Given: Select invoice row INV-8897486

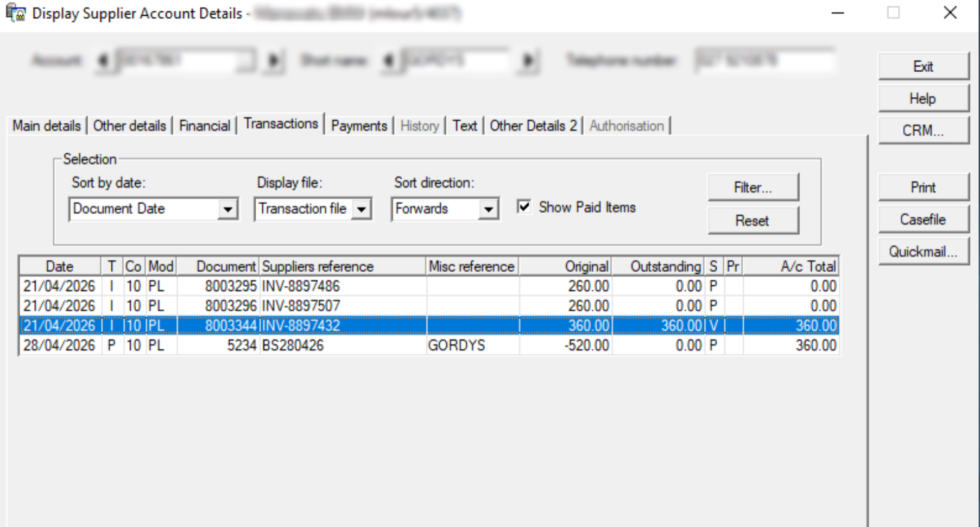Looking at the screenshot, I should coord(429,286).
